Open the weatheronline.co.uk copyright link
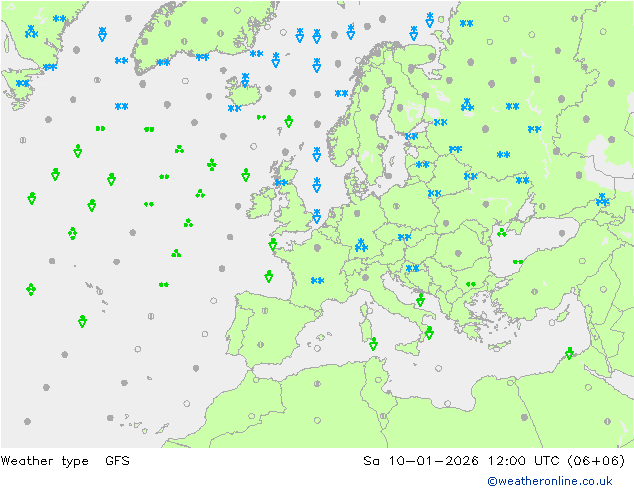This screenshot has width=634, height=490. 550,481
